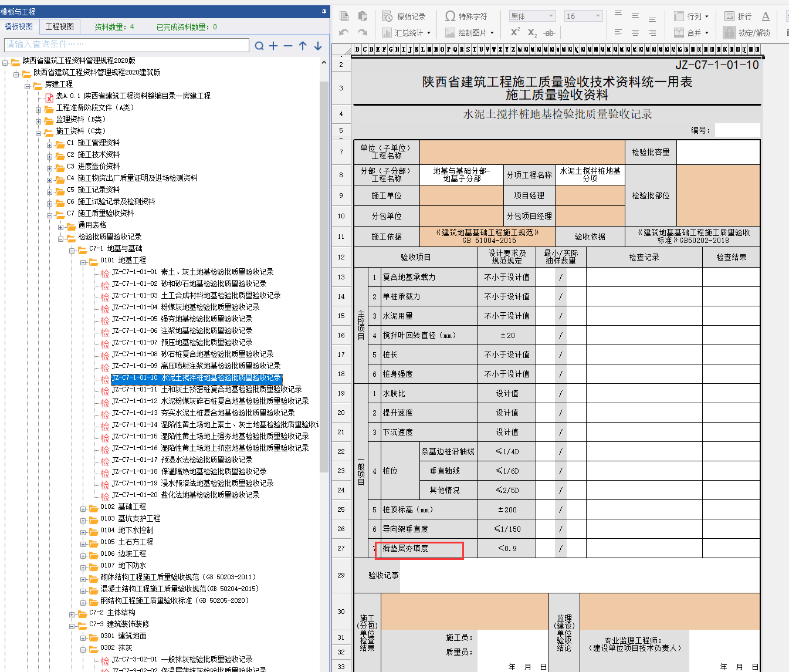This screenshot has width=789, height=672.
Task: Click the undo arrow icon
Action: (344, 32)
